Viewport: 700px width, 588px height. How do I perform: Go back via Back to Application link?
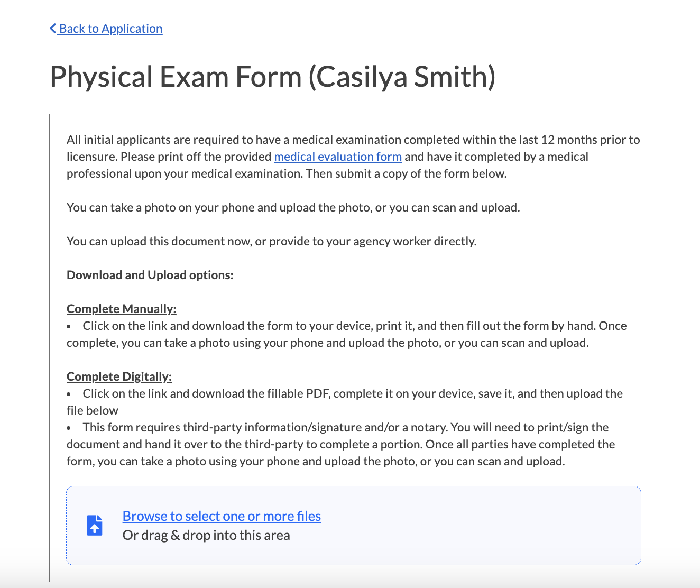tap(110, 29)
